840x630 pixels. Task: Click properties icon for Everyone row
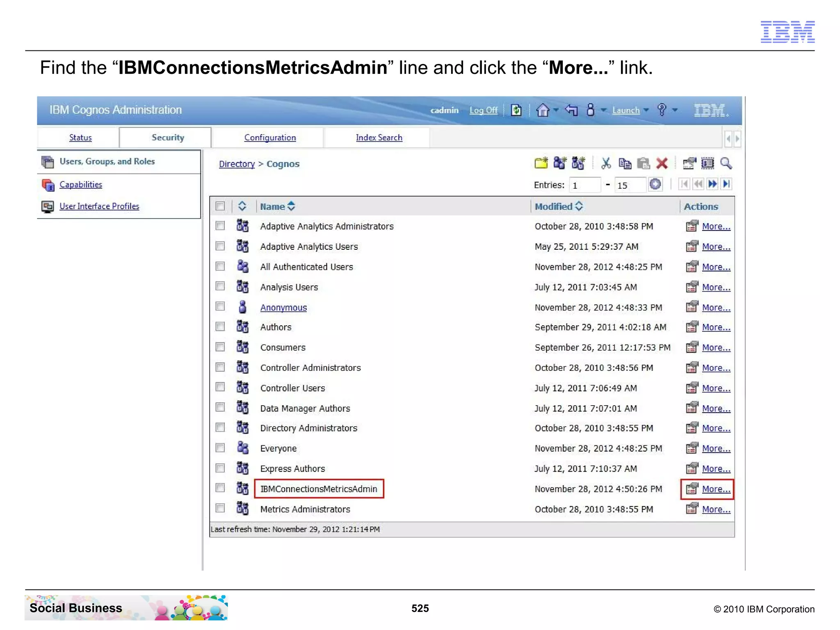click(692, 447)
